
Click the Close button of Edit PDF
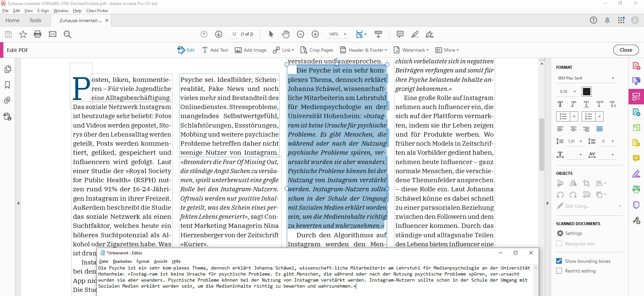click(x=626, y=50)
